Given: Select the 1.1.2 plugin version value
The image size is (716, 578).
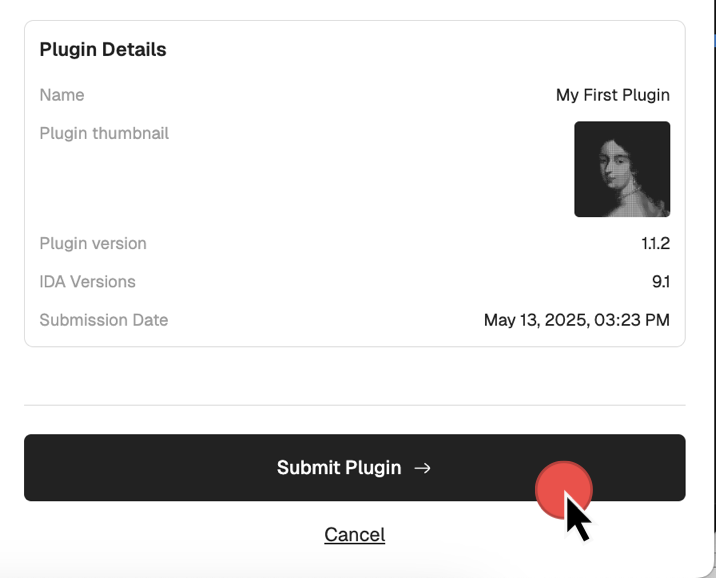Looking at the screenshot, I should click(x=656, y=243).
